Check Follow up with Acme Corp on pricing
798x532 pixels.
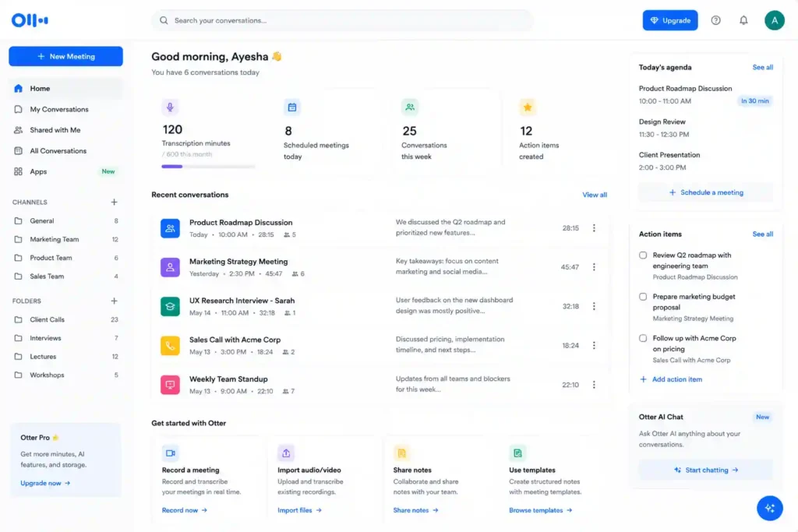(x=643, y=338)
